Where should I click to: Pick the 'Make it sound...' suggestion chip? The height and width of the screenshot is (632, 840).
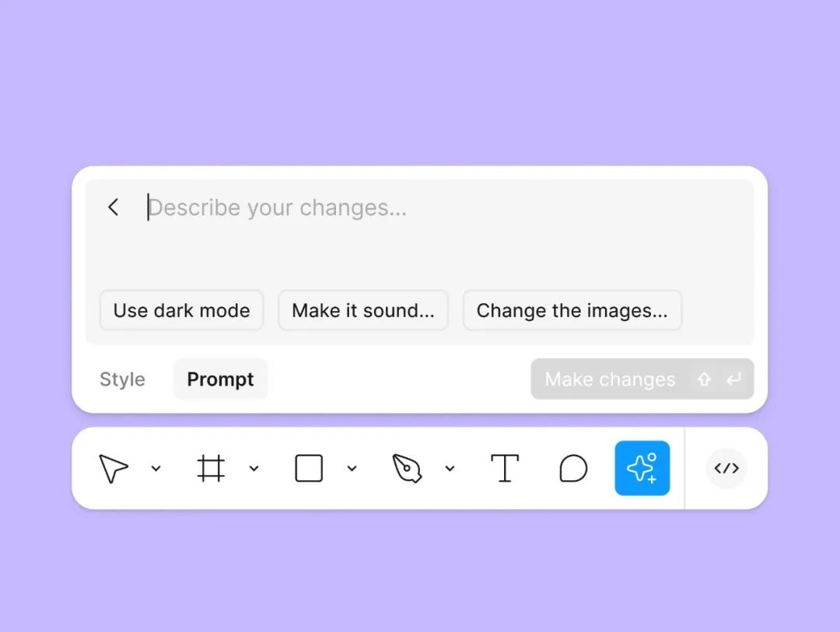363,310
